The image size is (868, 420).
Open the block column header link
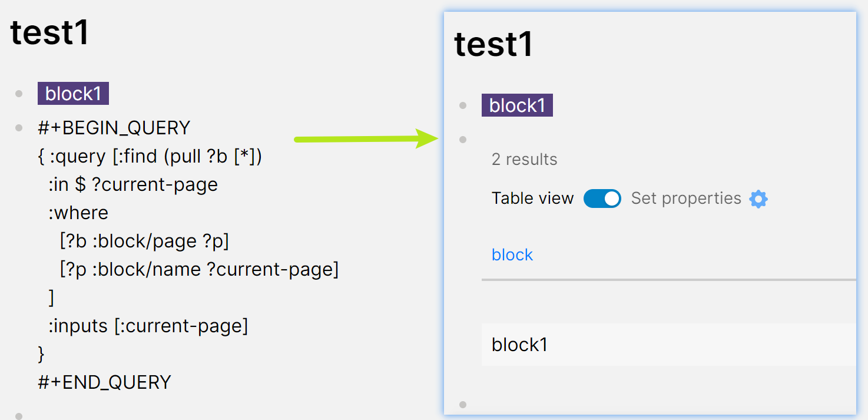click(512, 254)
